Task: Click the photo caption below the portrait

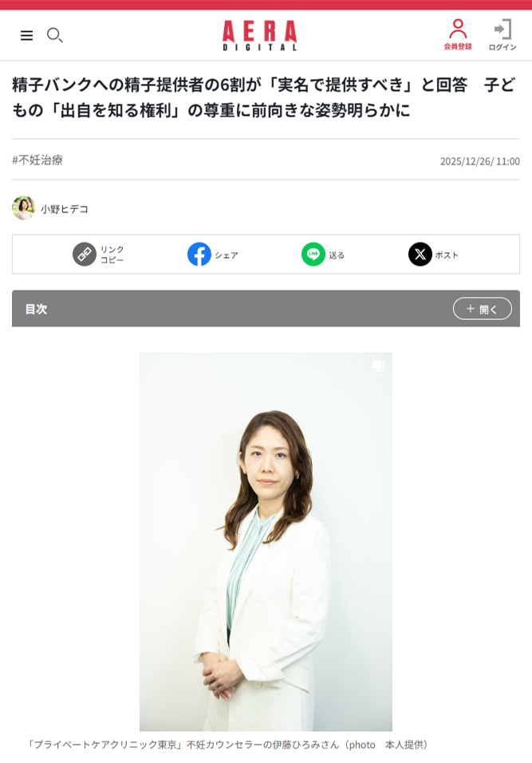Action: pos(228,745)
